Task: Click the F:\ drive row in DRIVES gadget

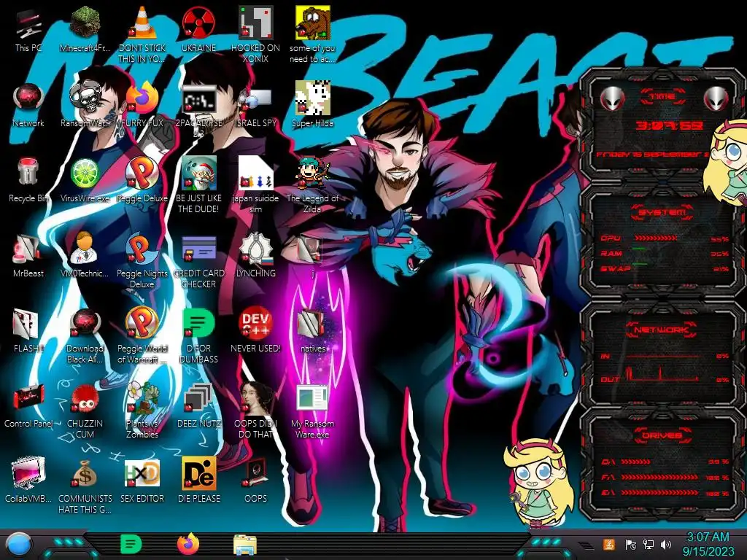Action: coord(664,477)
